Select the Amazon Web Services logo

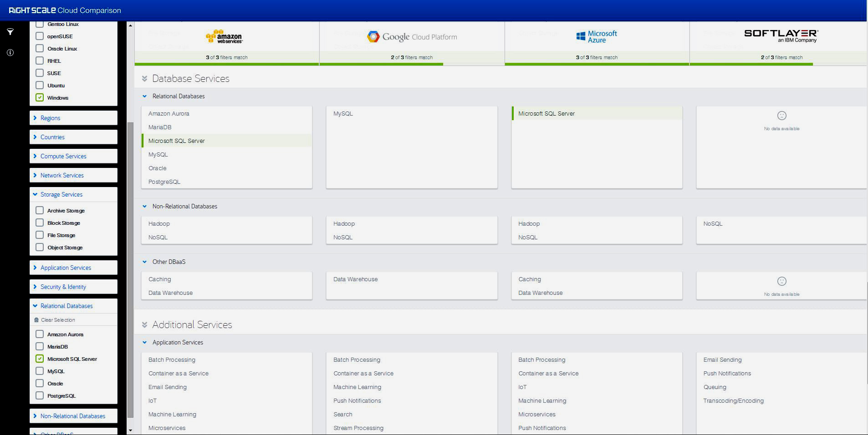click(x=224, y=36)
